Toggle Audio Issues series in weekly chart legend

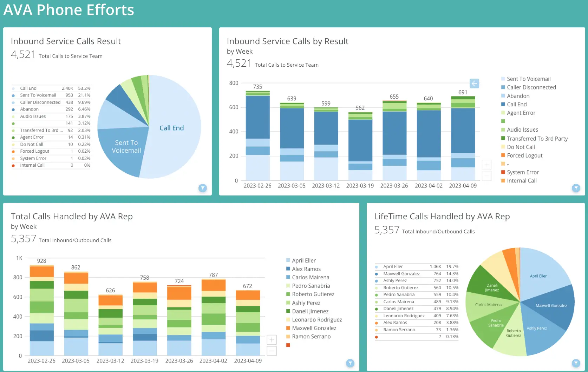tap(520, 130)
